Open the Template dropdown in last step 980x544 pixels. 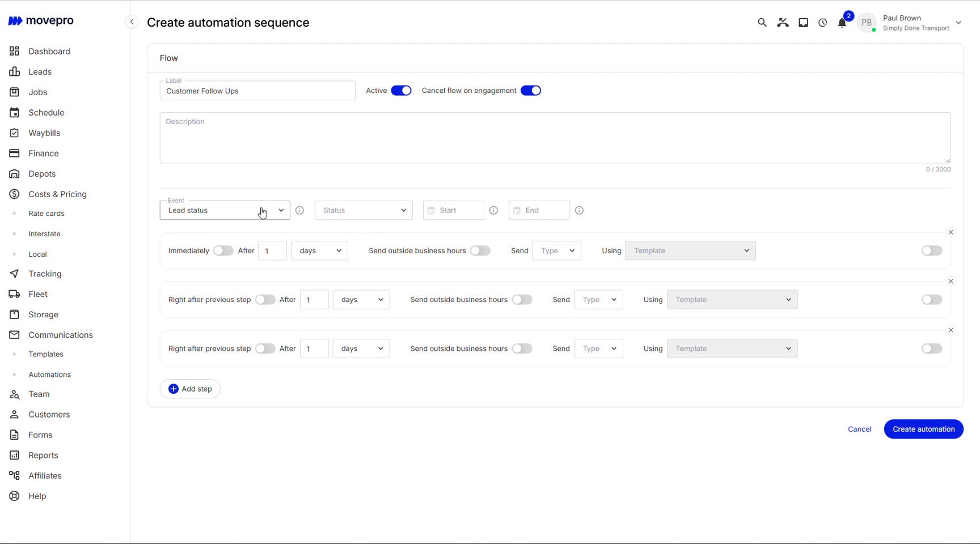click(x=732, y=348)
